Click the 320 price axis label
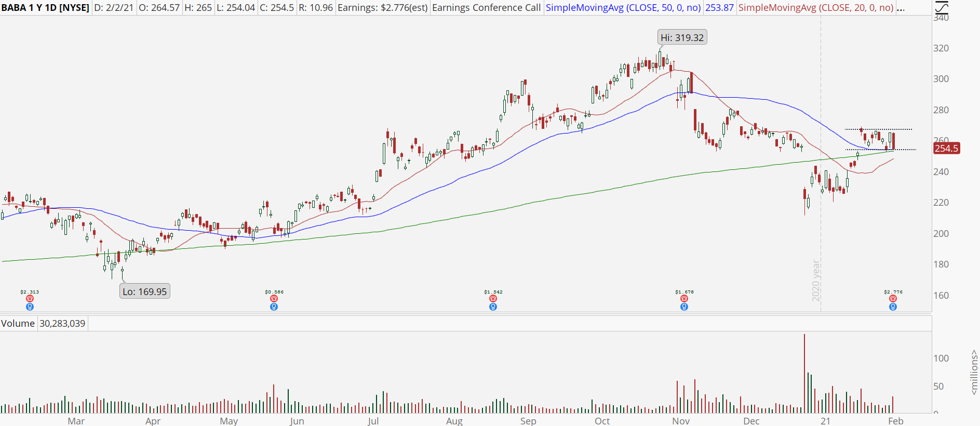Image resolution: width=980 pixels, height=426 pixels. click(x=941, y=48)
